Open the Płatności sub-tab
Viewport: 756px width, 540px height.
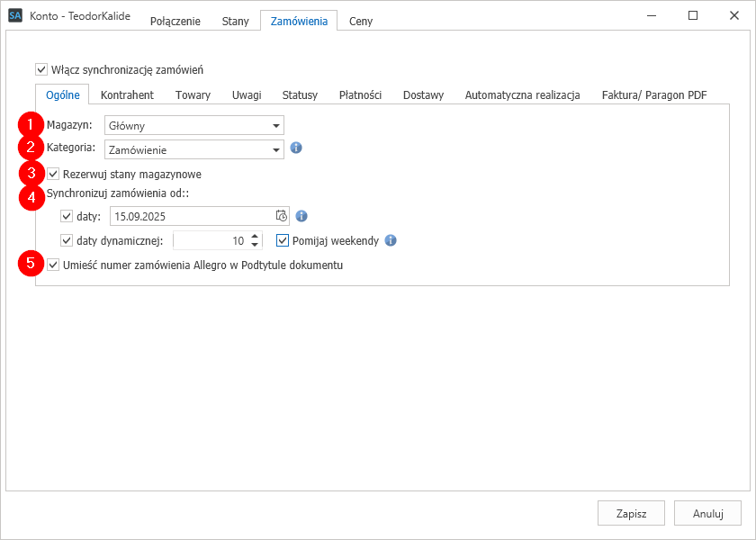tap(360, 95)
